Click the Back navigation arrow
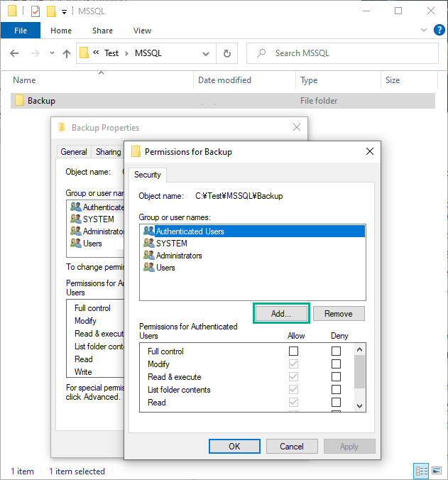 (x=16, y=53)
